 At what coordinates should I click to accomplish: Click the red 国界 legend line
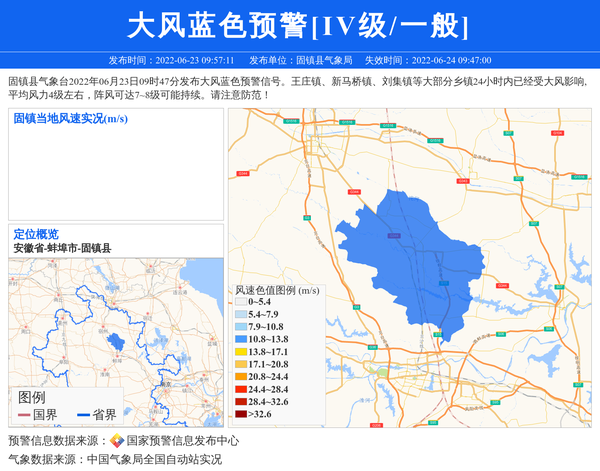(x=24, y=415)
